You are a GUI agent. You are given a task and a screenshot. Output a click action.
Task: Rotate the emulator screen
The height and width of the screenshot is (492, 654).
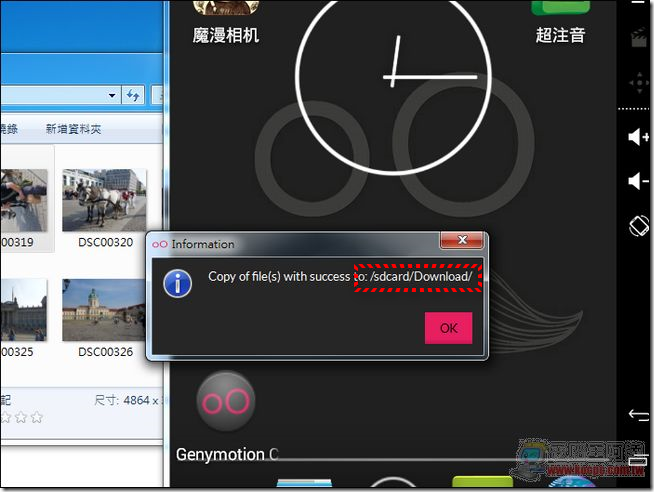[638, 226]
